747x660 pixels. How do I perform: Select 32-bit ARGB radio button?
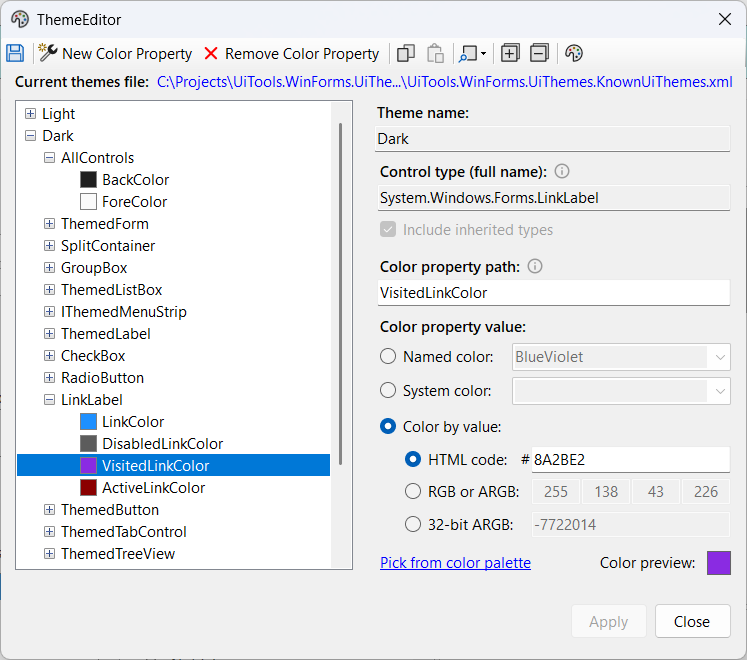click(413, 524)
